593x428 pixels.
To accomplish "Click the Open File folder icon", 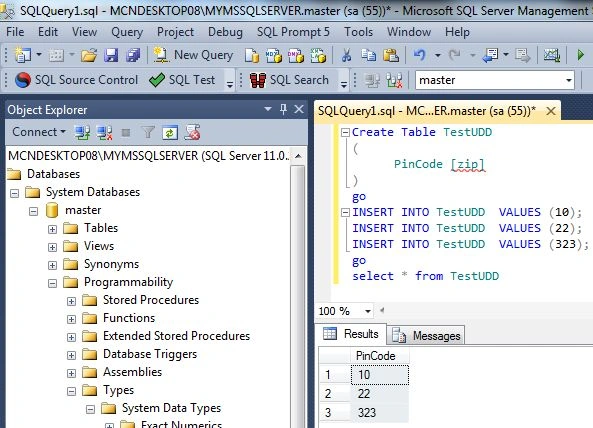I will (89, 56).
